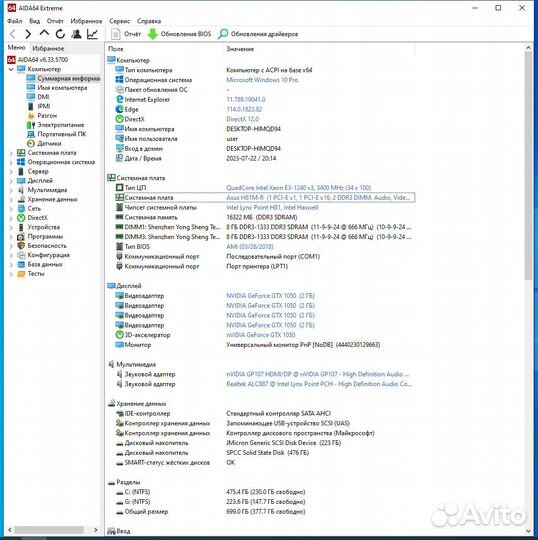Click the 3D-акселератор icon row

tap(120, 335)
